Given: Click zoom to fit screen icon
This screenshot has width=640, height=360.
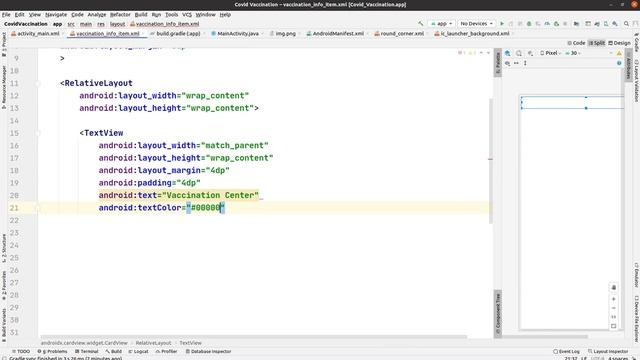Looking at the screenshot, I should (613, 326).
